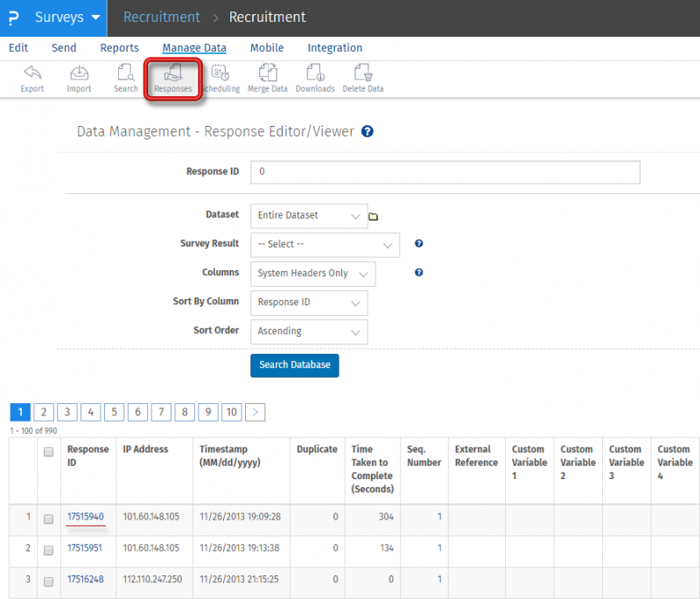Select the Delete Data icon
Image resolution: width=700 pixels, height=599 pixels.
[362, 78]
